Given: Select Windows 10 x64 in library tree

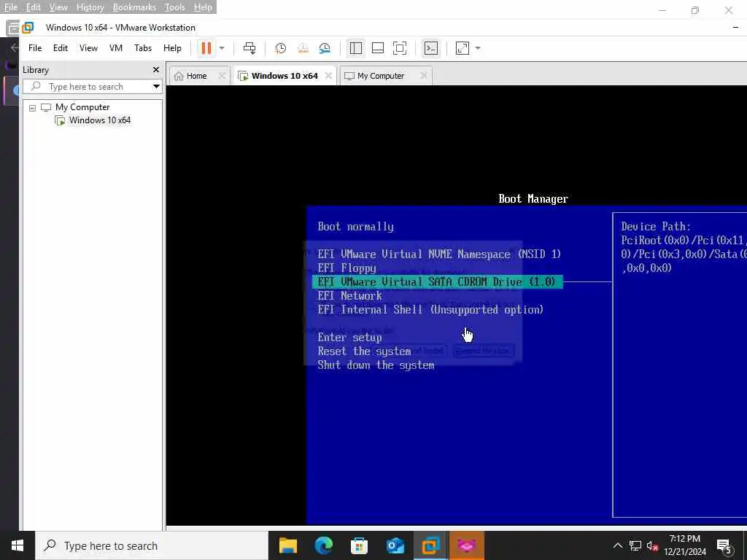Looking at the screenshot, I should tap(99, 120).
